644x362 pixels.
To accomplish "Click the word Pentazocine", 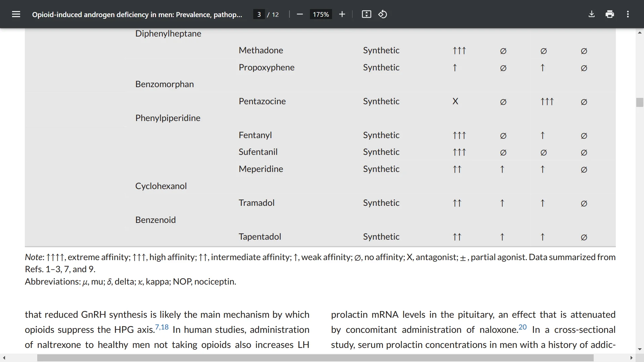I will [x=262, y=101].
